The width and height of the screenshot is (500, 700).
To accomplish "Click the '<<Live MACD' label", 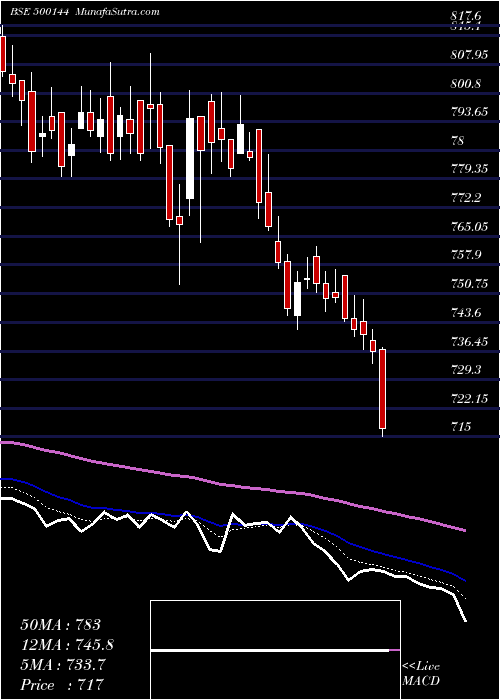I will (421, 674).
